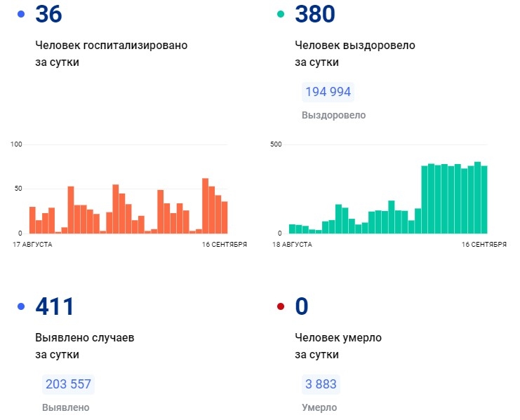The height and width of the screenshot is (420, 520).
Task: Click the teal dot beside number 380
Action: (x=281, y=14)
